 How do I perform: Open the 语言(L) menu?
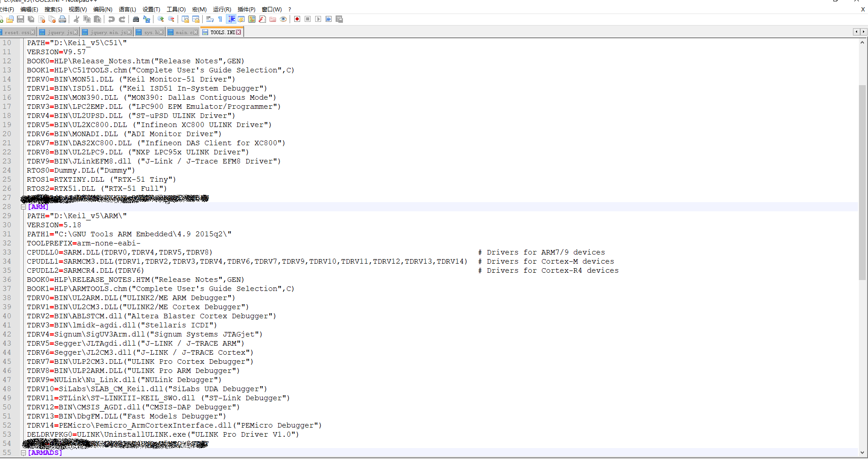coord(127,9)
